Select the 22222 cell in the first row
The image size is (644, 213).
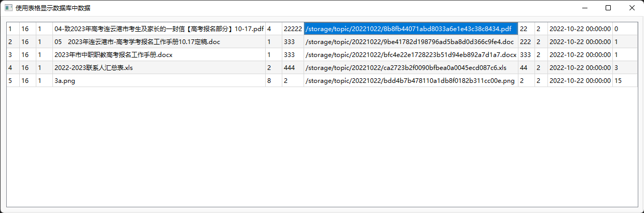click(293, 29)
